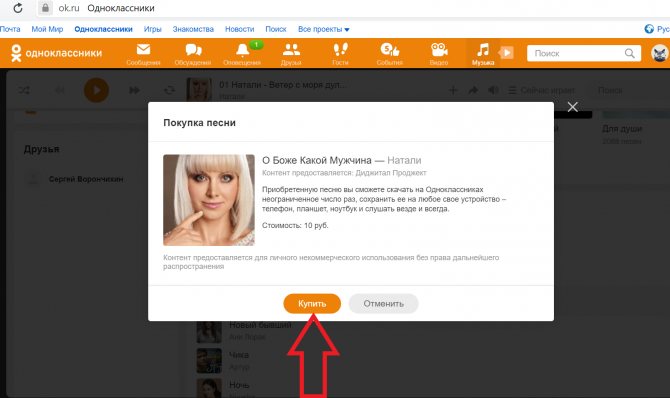Click the plus icon to add the track
Image resolution: width=670 pixels, height=398 pixels.
pyautogui.click(x=453, y=90)
